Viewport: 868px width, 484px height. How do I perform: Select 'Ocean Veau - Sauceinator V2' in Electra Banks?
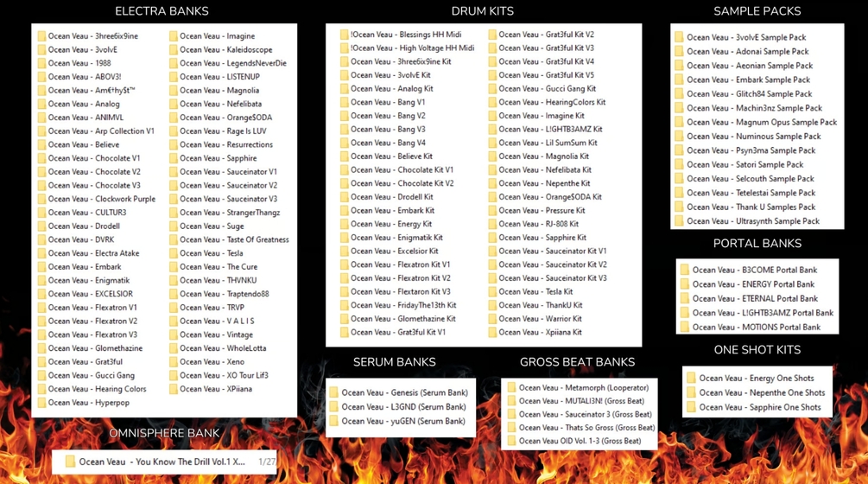[x=229, y=185]
